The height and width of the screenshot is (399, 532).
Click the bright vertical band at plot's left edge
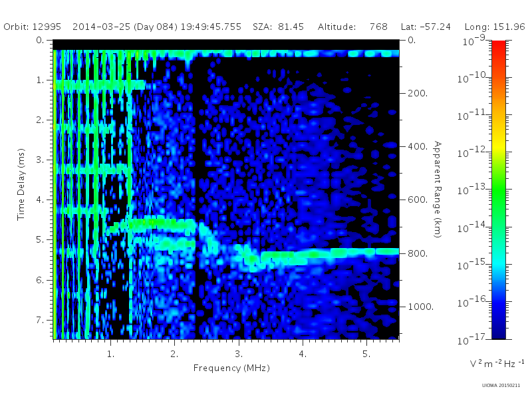55,194
